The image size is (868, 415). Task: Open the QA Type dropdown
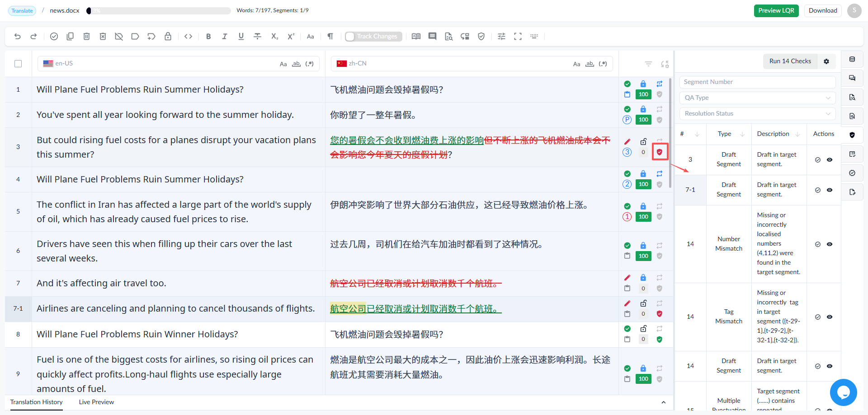(757, 98)
